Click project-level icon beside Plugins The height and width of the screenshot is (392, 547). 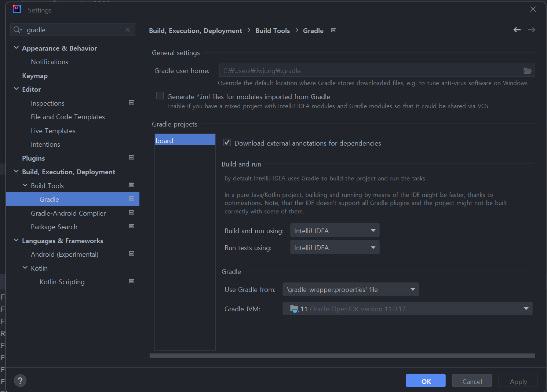[x=132, y=157]
